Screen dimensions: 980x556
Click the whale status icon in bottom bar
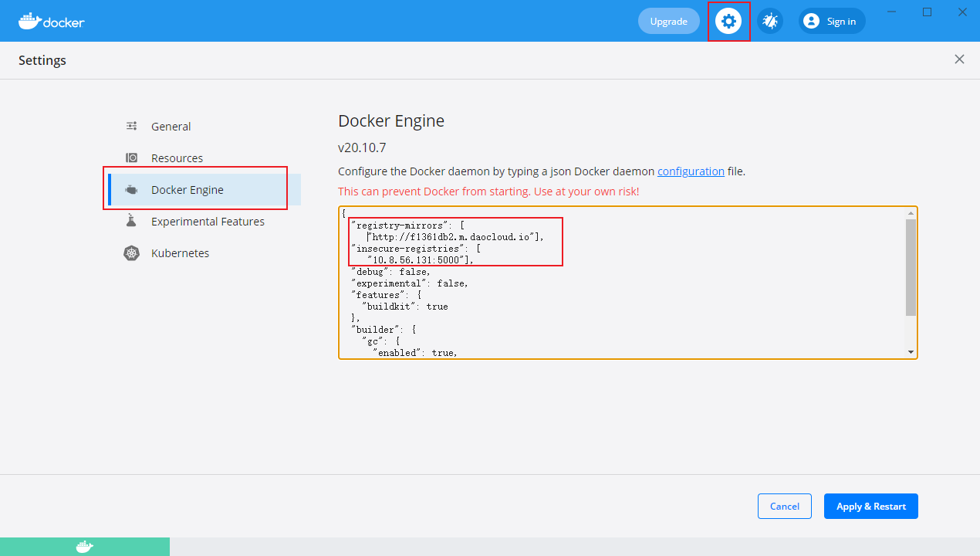click(85, 547)
